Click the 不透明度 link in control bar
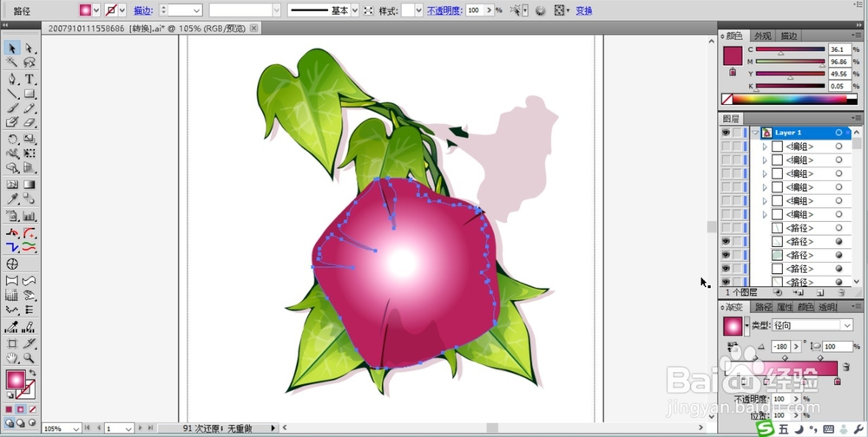This screenshot has height=437, width=868. [x=445, y=10]
